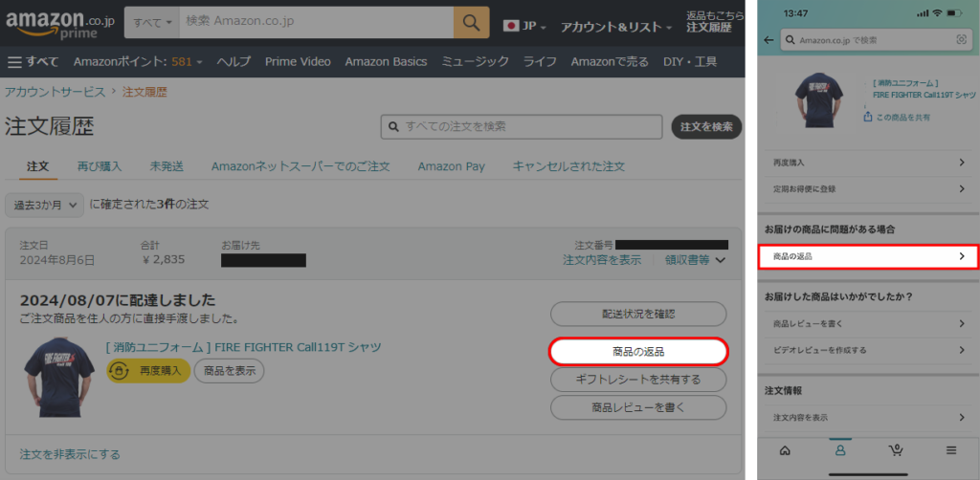This screenshot has height=480, width=980.
Task: Click the Amazon.co.jp prime logo
Action: pyautogui.click(x=60, y=24)
